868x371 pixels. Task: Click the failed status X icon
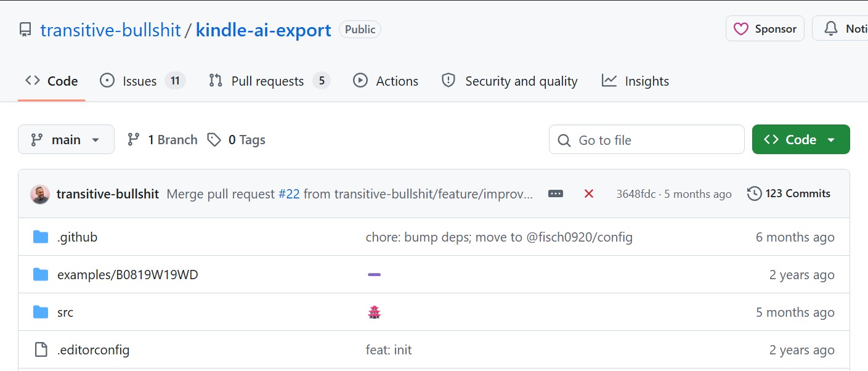point(588,194)
